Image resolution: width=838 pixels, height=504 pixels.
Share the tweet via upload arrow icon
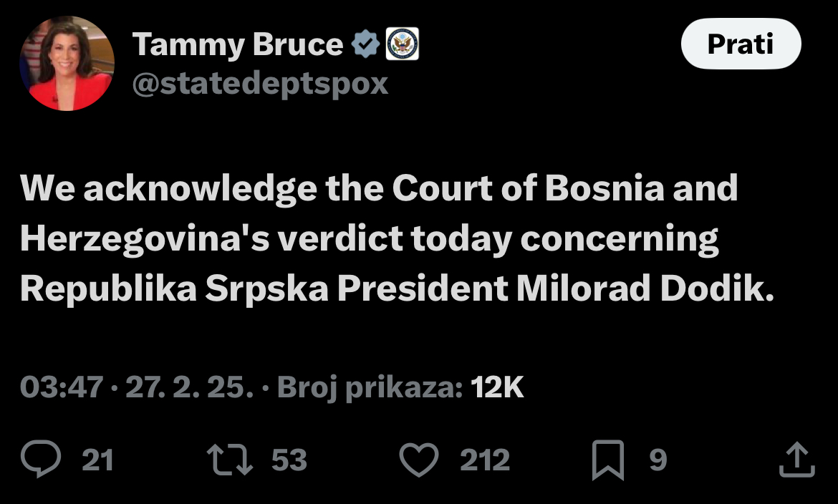797,459
